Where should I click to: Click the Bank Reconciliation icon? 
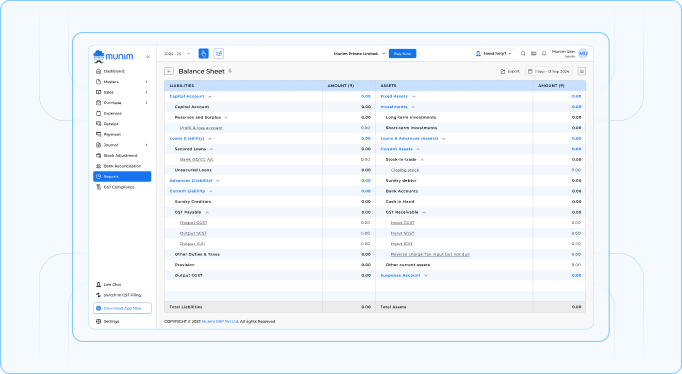[x=98, y=166]
